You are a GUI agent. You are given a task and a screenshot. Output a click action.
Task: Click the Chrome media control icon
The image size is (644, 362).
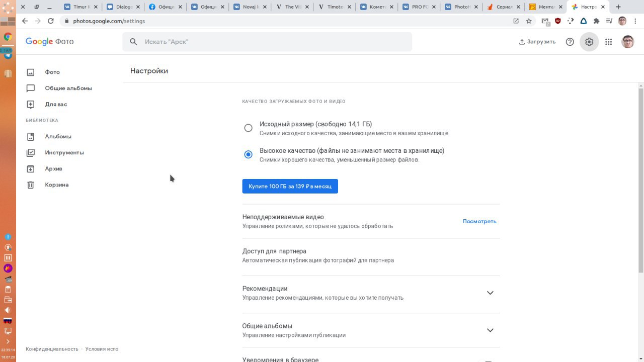[x=609, y=21]
